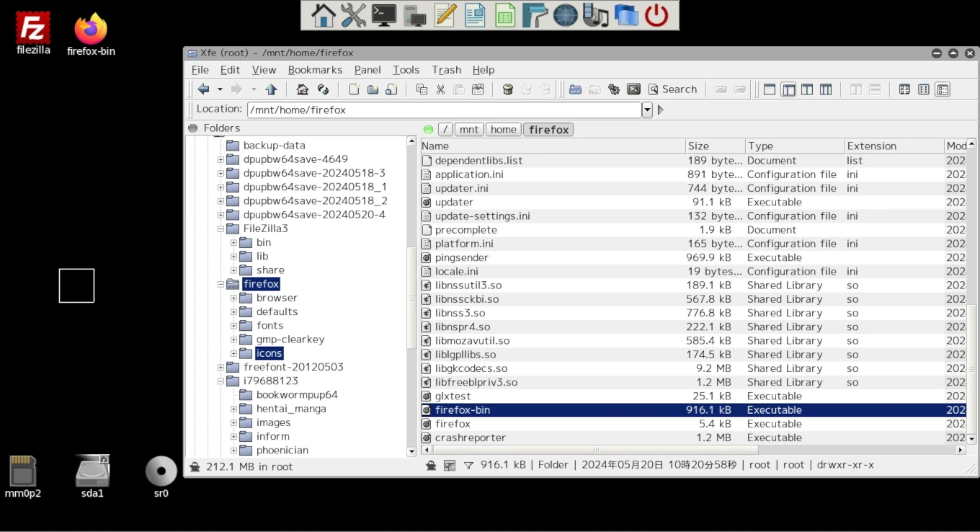
Task: Open the Location history dropdown
Action: (647, 110)
